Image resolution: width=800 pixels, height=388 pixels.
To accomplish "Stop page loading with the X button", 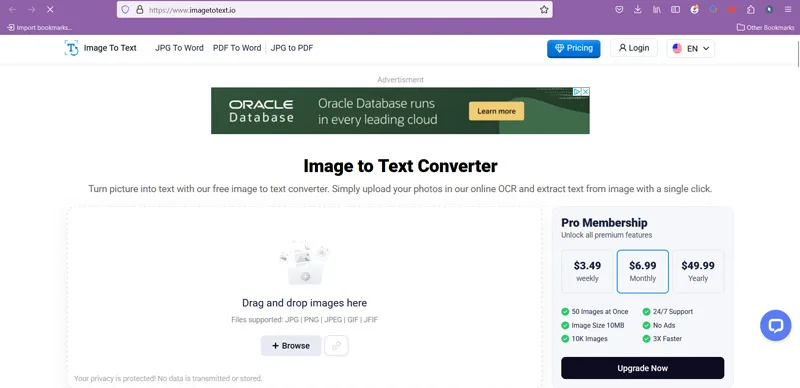I will pyautogui.click(x=51, y=9).
